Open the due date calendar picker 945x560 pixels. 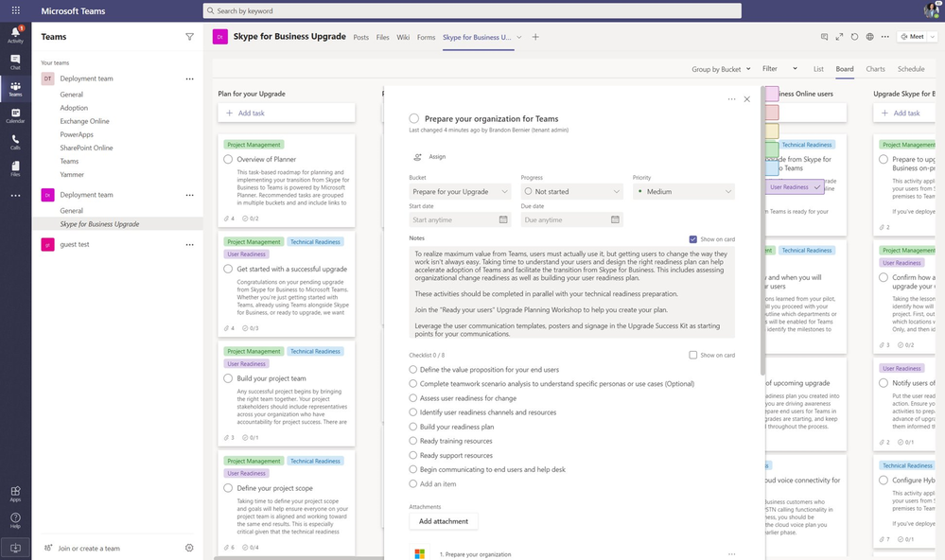pyautogui.click(x=615, y=219)
